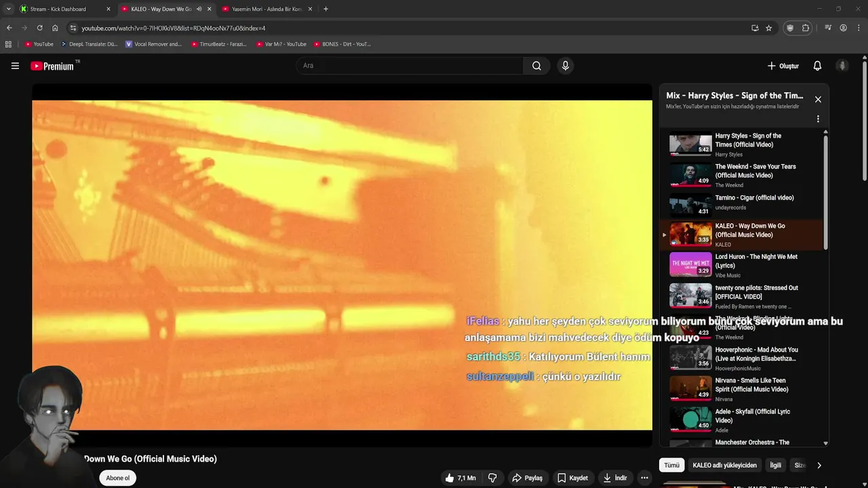Close the Mix playlist panel

818,100
